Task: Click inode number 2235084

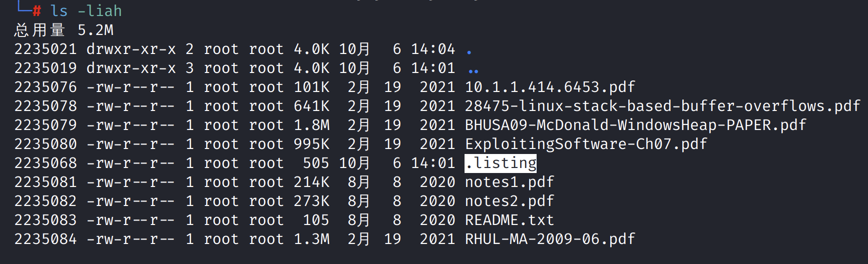Action: tap(46, 239)
